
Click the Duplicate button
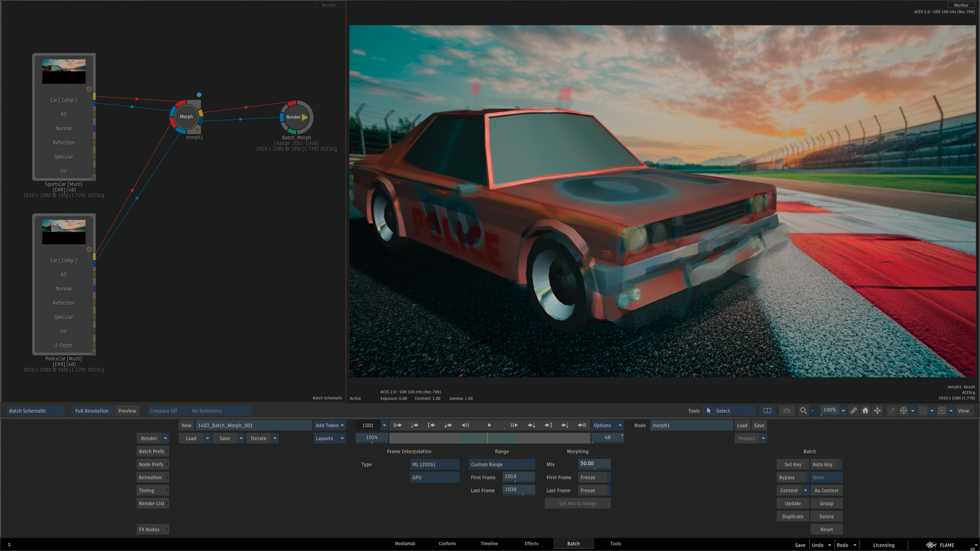point(792,517)
